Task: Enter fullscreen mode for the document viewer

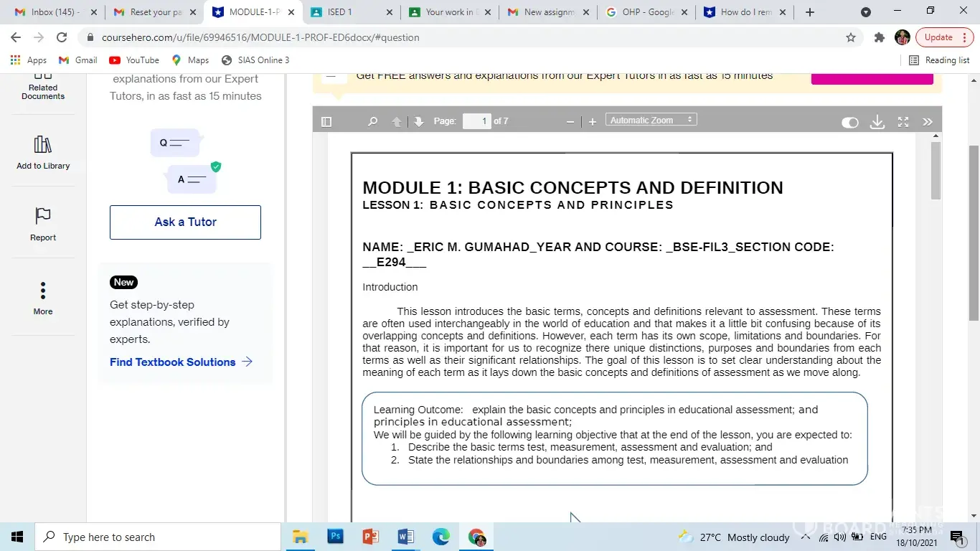Action: pyautogui.click(x=903, y=122)
